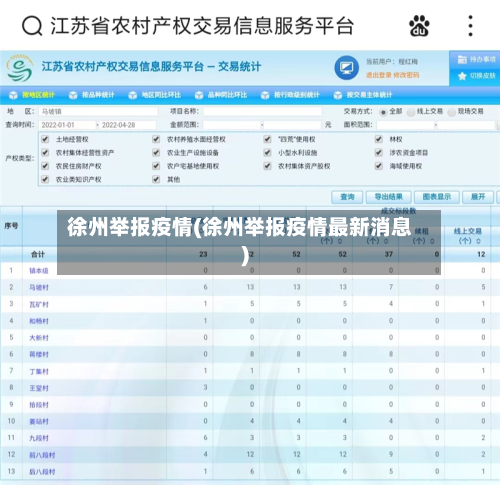
Task: Open 待办事项 folder icon
Action: [462, 59]
